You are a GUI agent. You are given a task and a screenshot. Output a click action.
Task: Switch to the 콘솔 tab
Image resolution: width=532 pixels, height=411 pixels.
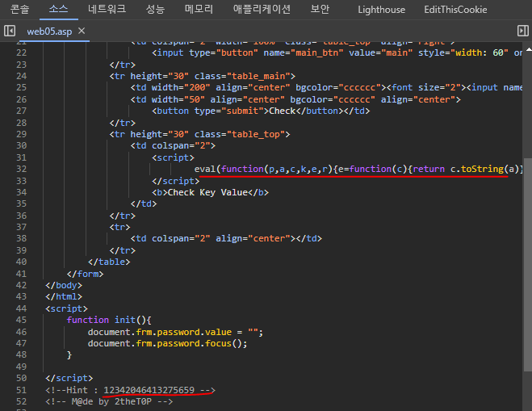19,9
